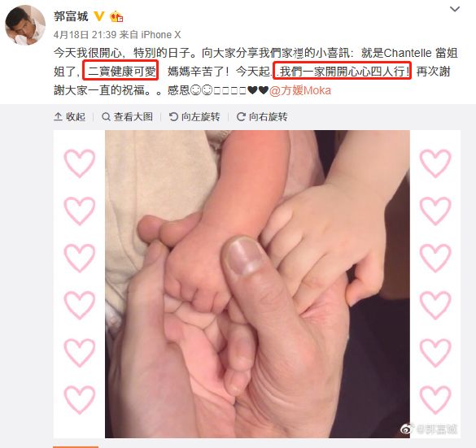This screenshot has height=448, width=476.
Task: Click the iPhone X source link
Action: coord(161,35)
